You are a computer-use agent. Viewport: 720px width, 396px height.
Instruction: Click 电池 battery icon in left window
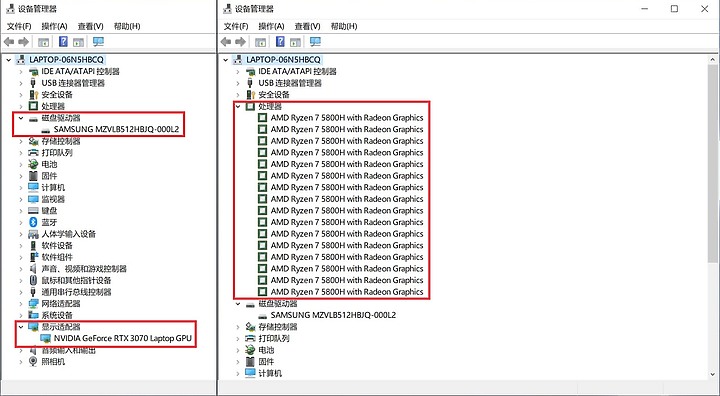pyautogui.click(x=33, y=164)
